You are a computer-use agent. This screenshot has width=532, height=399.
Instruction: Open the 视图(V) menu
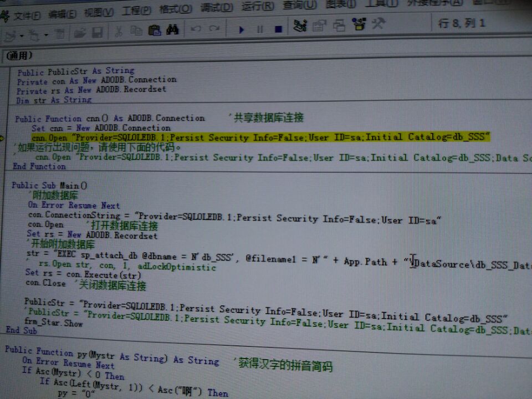click(99, 12)
